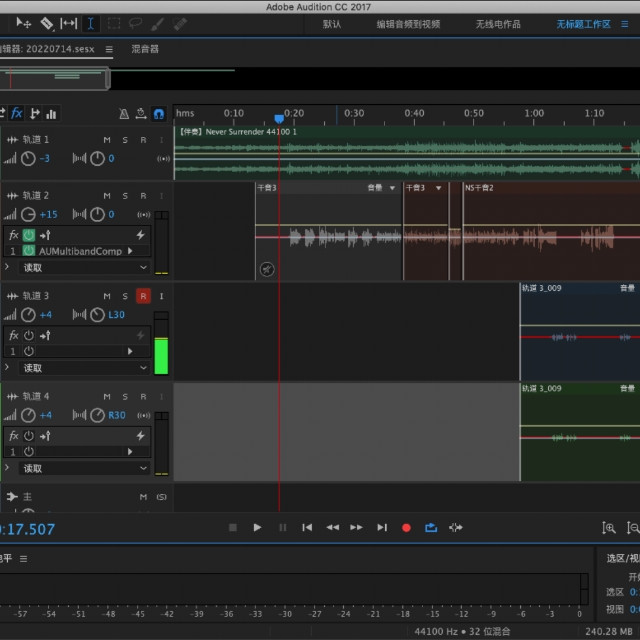Toggle snapping magnet icon
Image resolution: width=640 pixels, height=640 pixels.
click(x=158, y=114)
